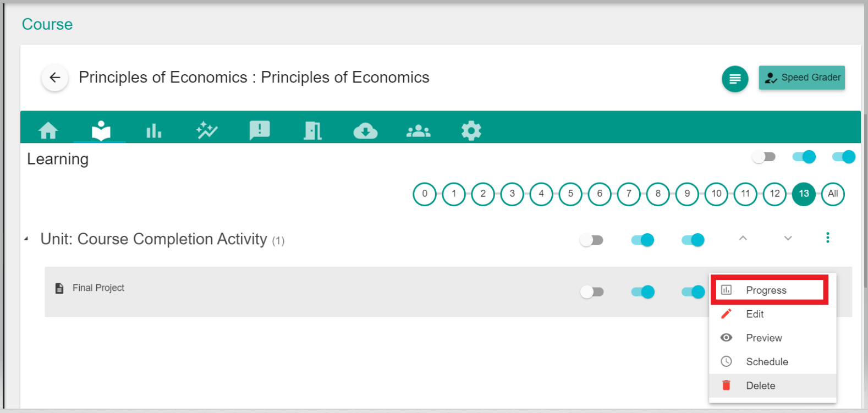Click the door classroom icon
Image resolution: width=868 pixels, height=413 pixels.
(x=312, y=130)
